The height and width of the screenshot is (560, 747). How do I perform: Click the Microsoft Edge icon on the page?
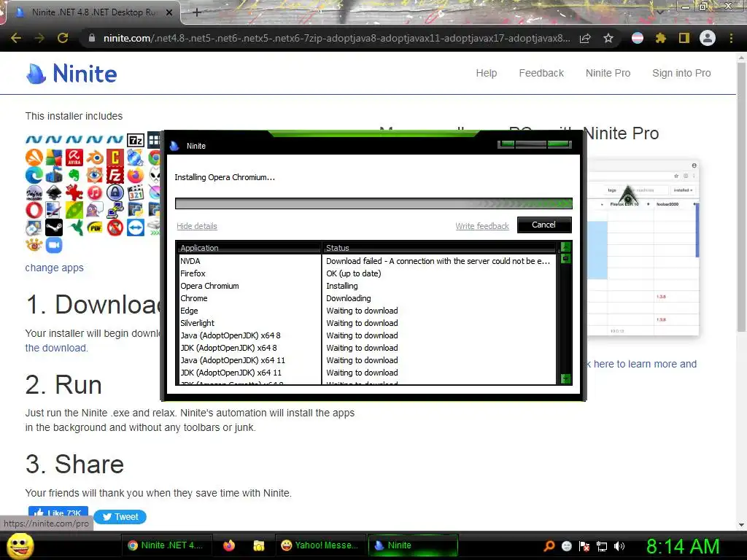34,175
